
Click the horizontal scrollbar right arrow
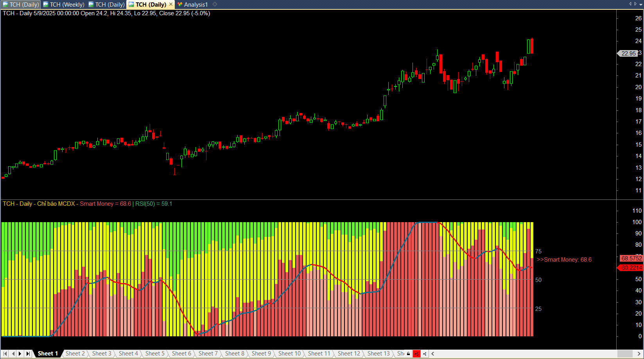tap(639, 354)
